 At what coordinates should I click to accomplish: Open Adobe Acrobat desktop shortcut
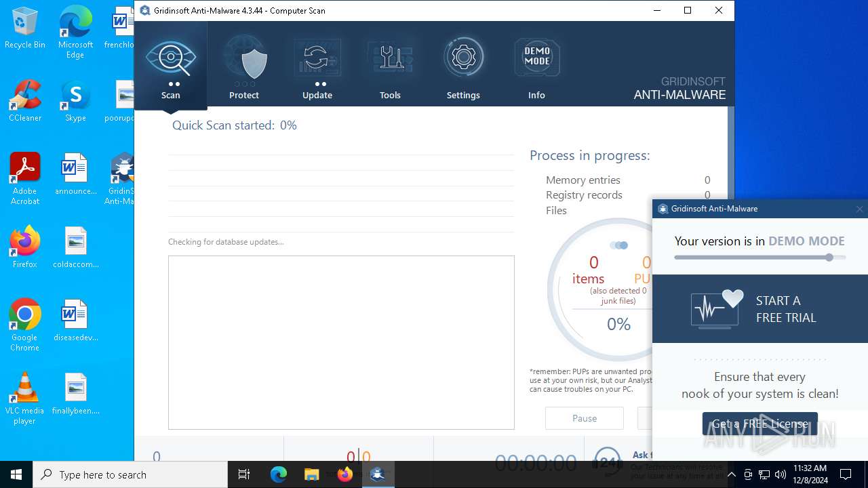click(25, 178)
